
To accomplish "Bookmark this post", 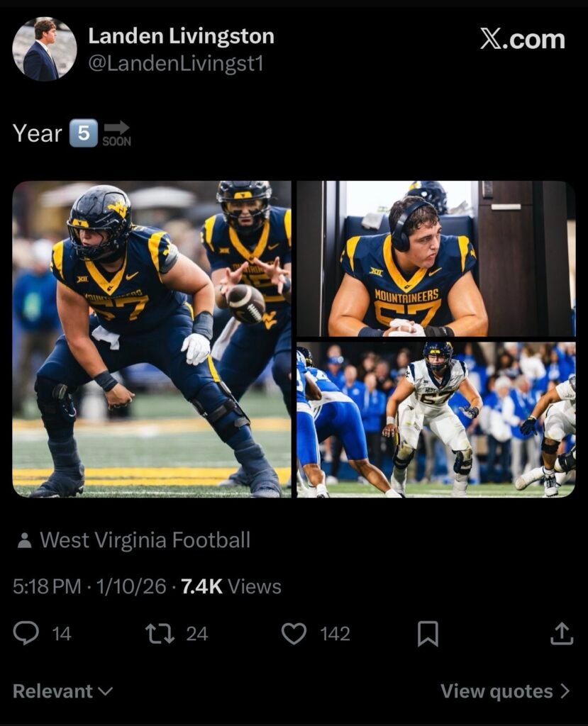I will click(428, 633).
